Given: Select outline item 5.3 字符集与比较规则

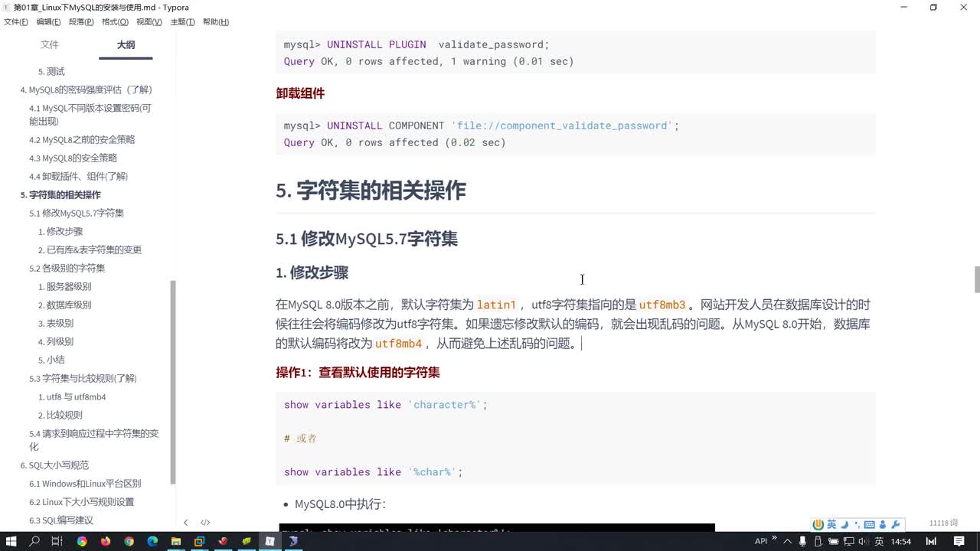Looking at the screenshot, I should [x=83, y=379].
